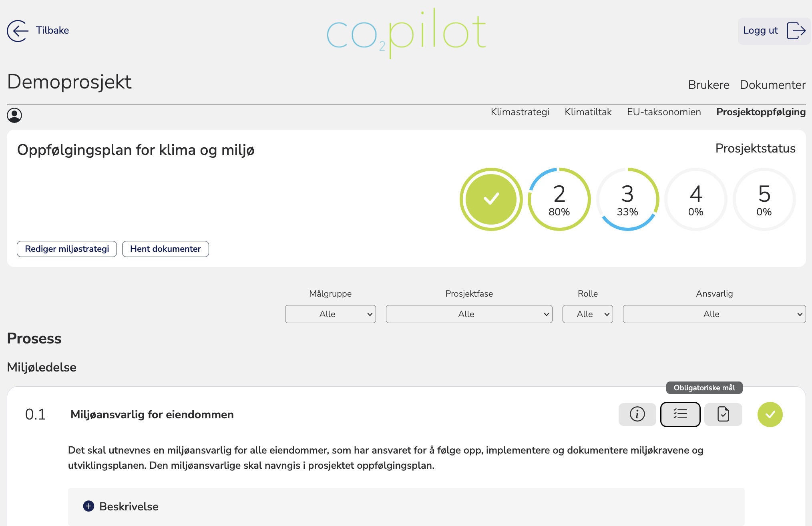Click the info icon for item 0.1
The width and height of the screenshot is (812, 526).
coord(637,414)
